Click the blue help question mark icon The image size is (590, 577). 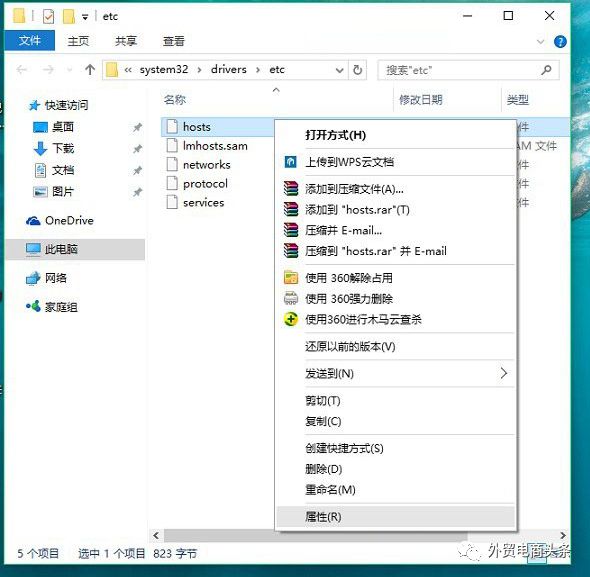click(x=560, y=41)
